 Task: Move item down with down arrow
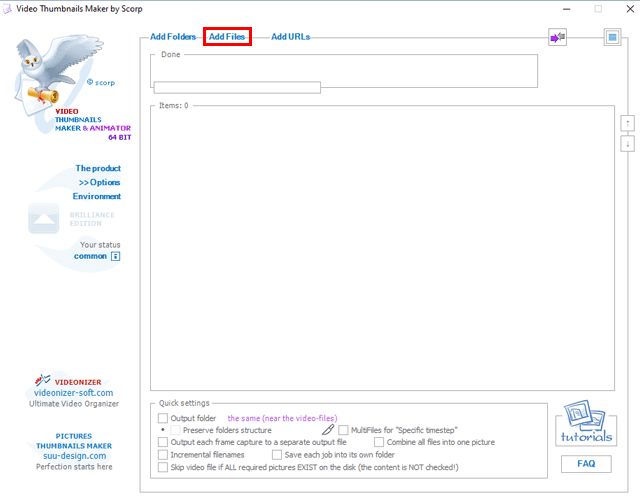pos(627,144)
